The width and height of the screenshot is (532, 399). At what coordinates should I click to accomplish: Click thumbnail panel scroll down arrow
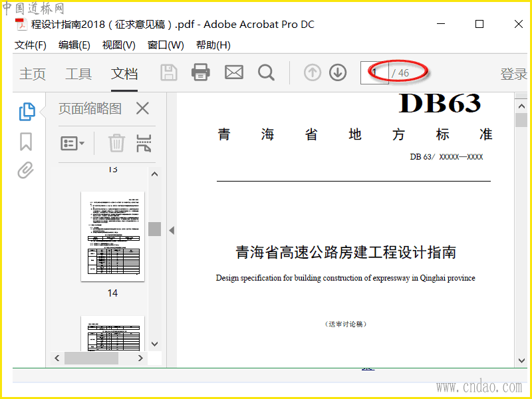(154, 344)
